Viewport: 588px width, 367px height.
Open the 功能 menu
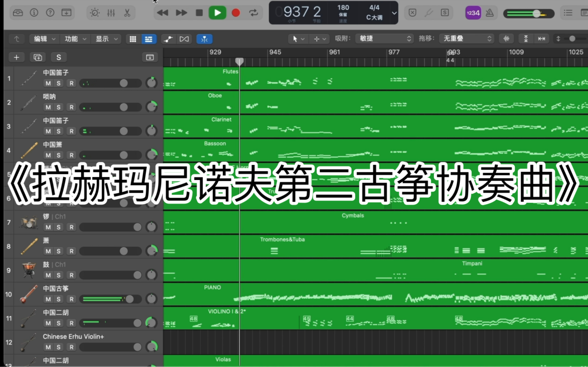click(75, 39)
